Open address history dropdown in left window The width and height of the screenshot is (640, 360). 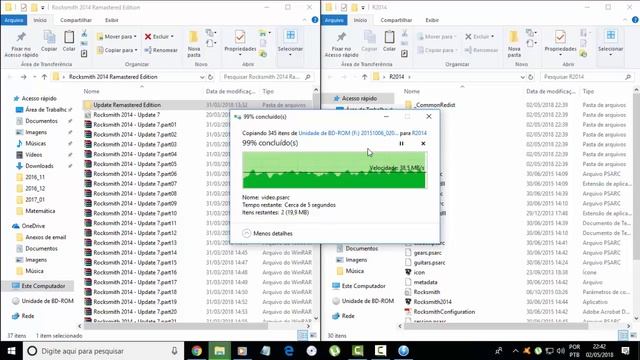tap(202, 77)
